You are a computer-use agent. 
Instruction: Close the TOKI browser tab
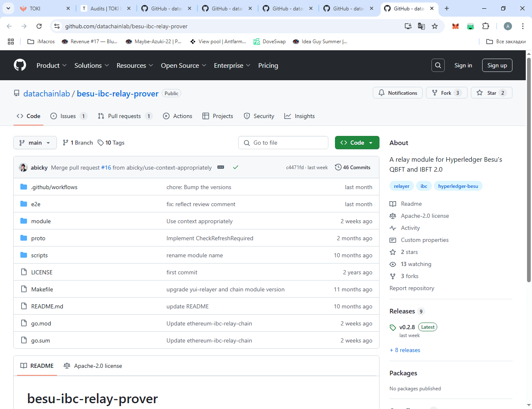tap(68, 8)
